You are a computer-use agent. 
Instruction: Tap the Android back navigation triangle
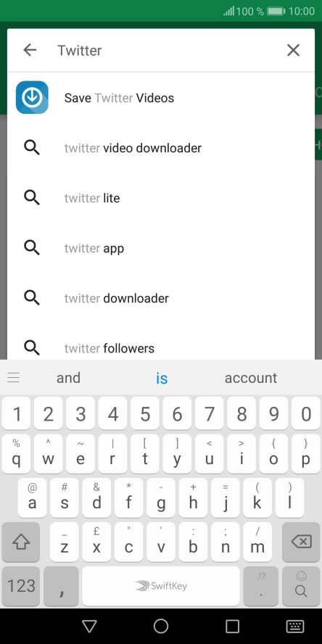click(x=89, y=626)
